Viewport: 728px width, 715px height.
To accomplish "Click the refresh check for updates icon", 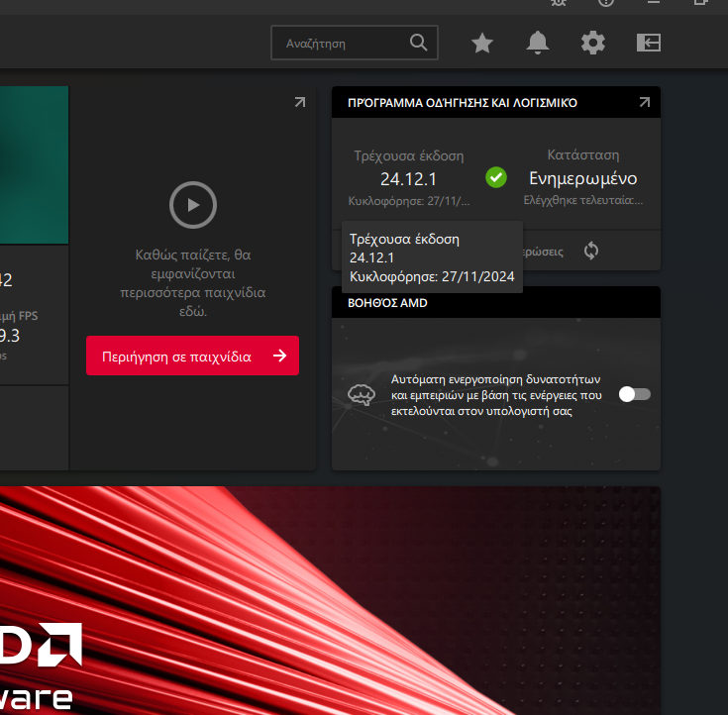I will pyautogui.click(x=591, y=251).
